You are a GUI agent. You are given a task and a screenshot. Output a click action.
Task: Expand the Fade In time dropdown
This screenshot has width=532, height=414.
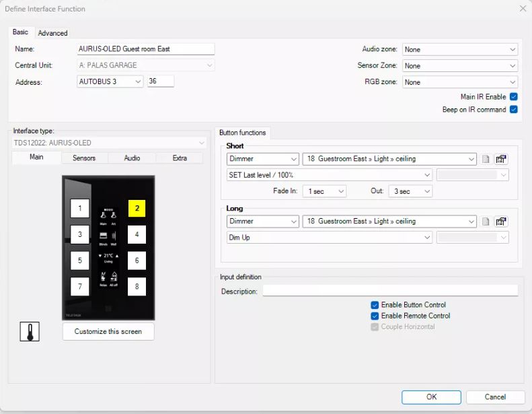point(326,191)
